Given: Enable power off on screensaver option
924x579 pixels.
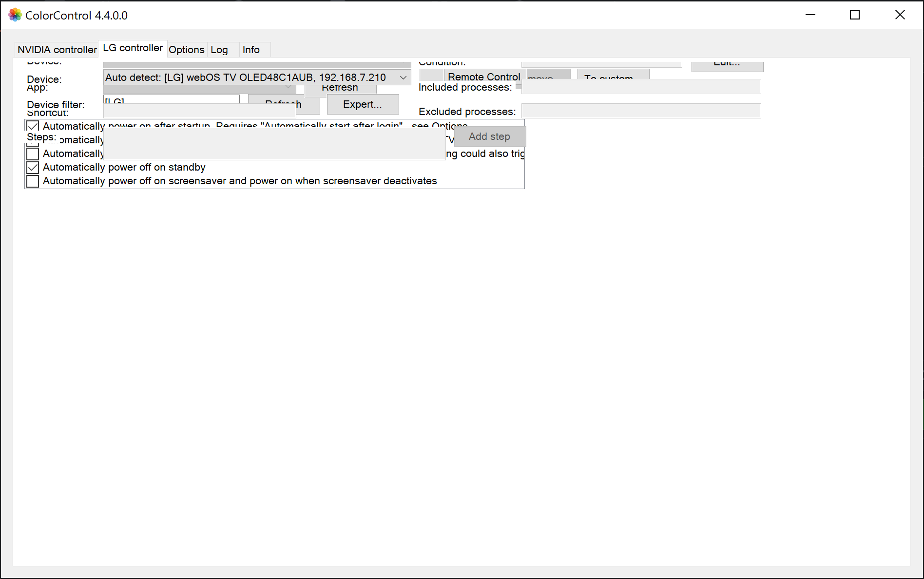Looking at the screenshot, I should point(32,181).
